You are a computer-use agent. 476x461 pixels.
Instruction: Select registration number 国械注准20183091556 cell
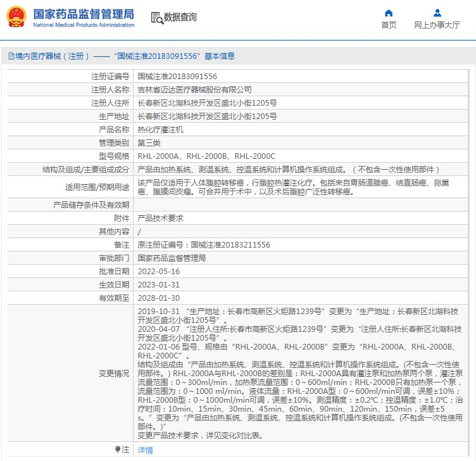(x=177, y=76)
